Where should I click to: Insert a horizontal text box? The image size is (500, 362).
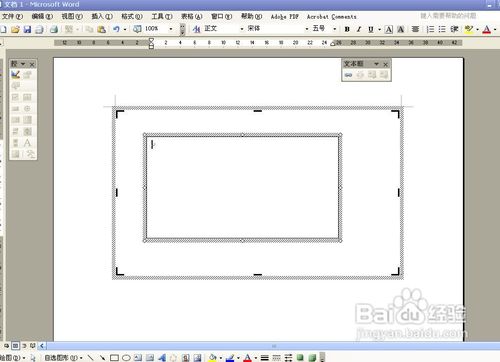coord(138,358)
